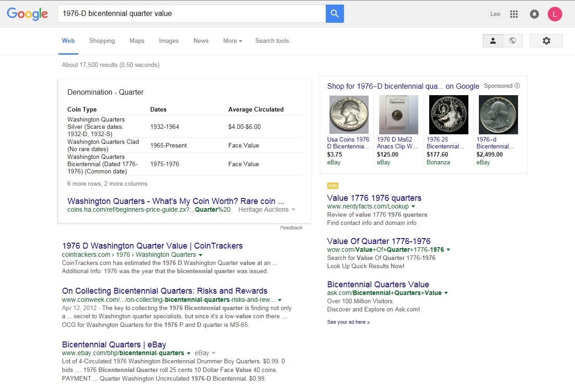Open 1976 D Washington Quarter Value CoinTrackers
Viewport: 575px width, 392px height.
tap(152, 246)
